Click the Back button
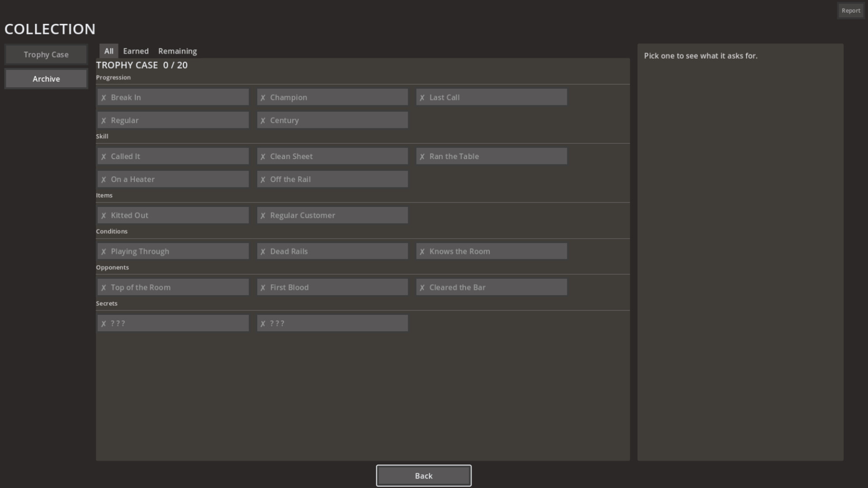 tap(424, 476)
